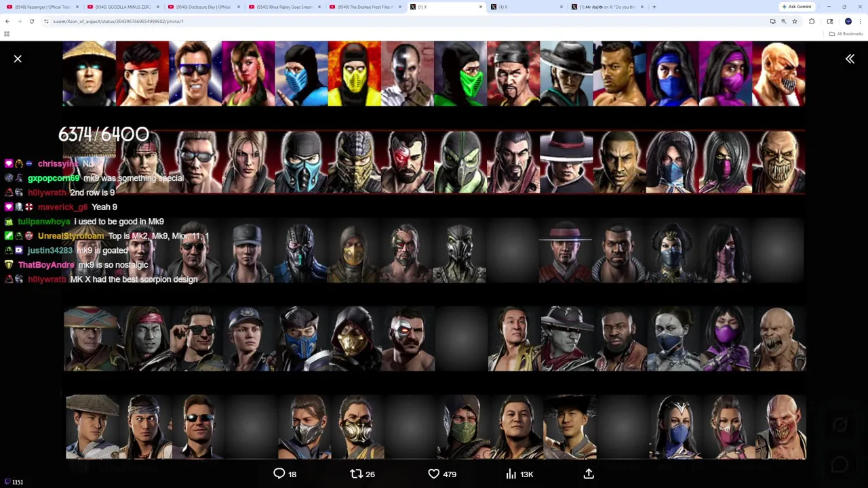Click chat username maverick_g6
The height and width of the screenshot is (488, 868).
tap(62, 207)
